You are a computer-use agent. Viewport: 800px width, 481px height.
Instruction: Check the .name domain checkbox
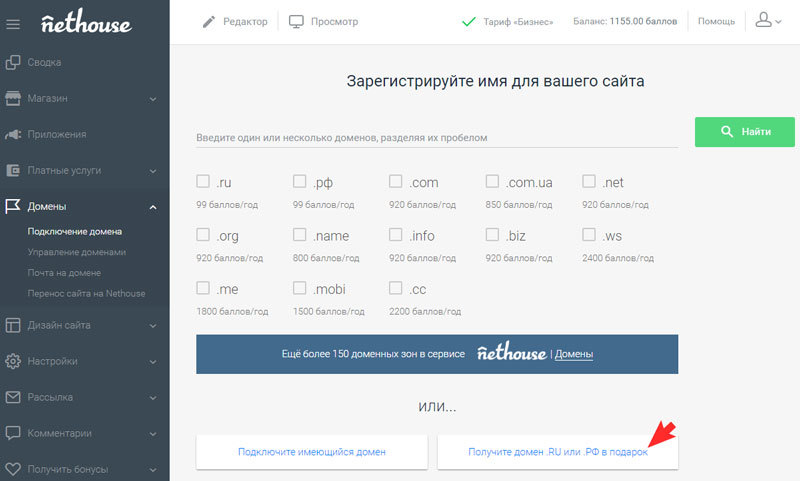(299, 234)
